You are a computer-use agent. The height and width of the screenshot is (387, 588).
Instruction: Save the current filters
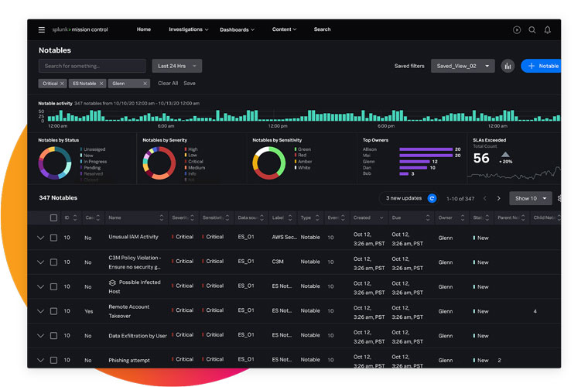point(190,84)
